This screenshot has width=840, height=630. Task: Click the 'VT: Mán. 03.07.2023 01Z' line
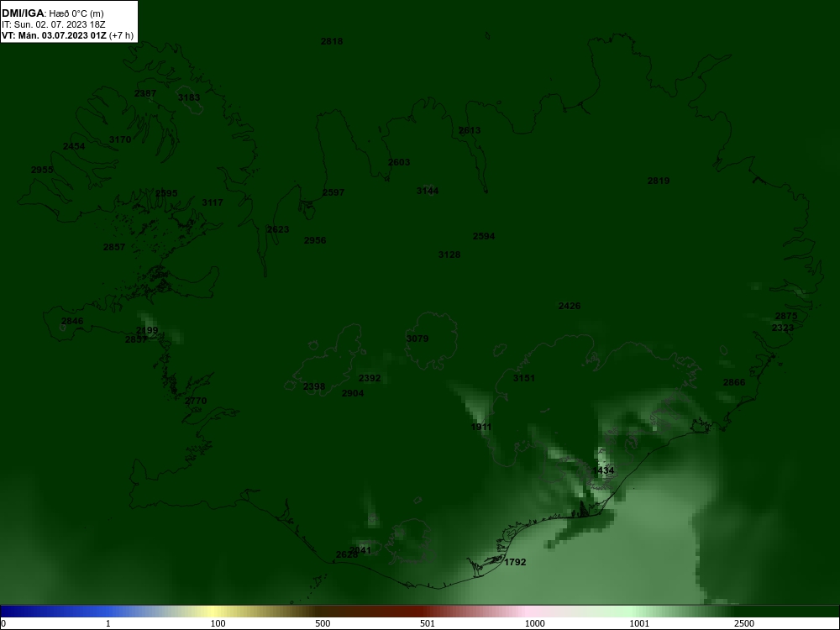[54, 35]
